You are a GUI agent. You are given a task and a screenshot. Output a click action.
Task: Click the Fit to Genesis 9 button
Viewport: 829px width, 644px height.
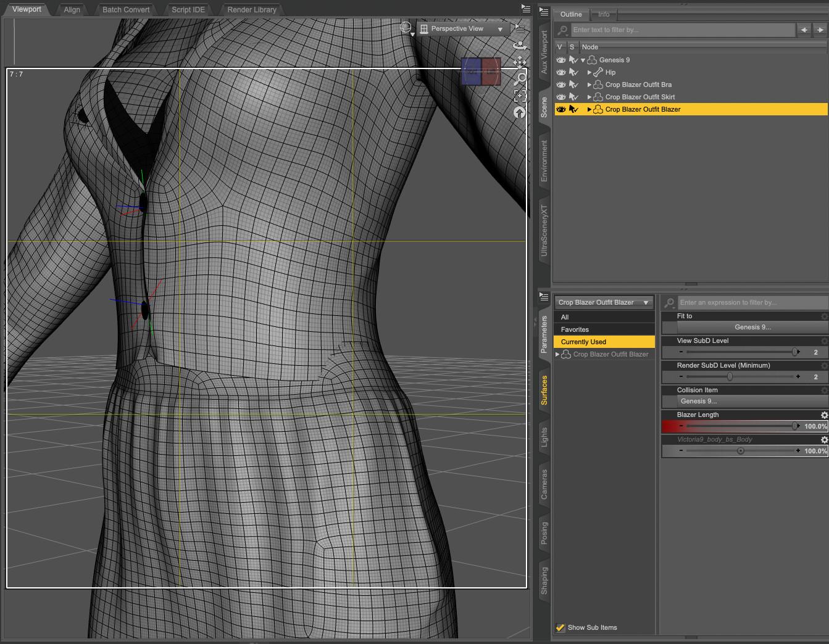coord(752,327)
